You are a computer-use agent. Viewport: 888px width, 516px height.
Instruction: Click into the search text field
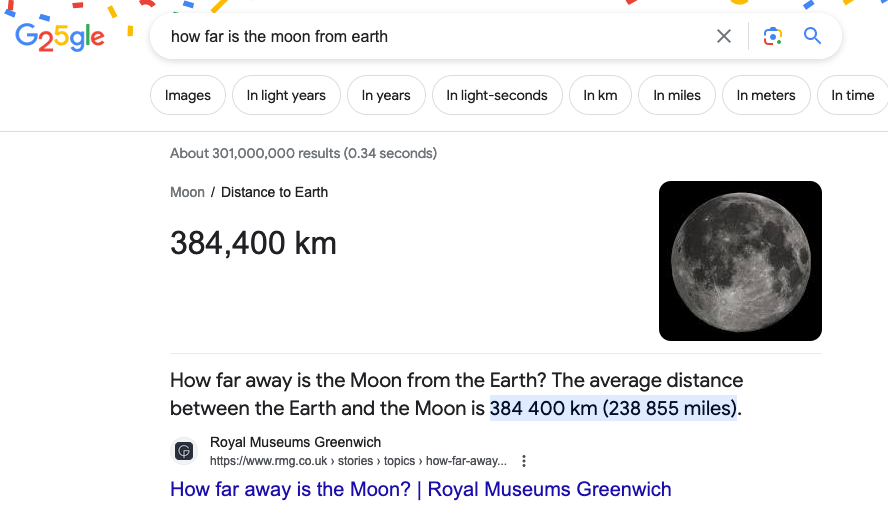pos(430,37)
